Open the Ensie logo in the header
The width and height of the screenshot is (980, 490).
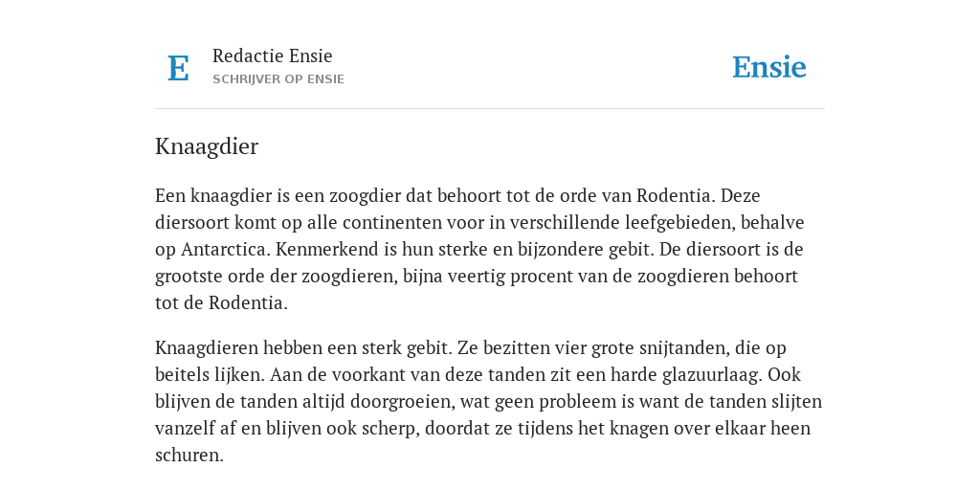click(x=768, y=67)
